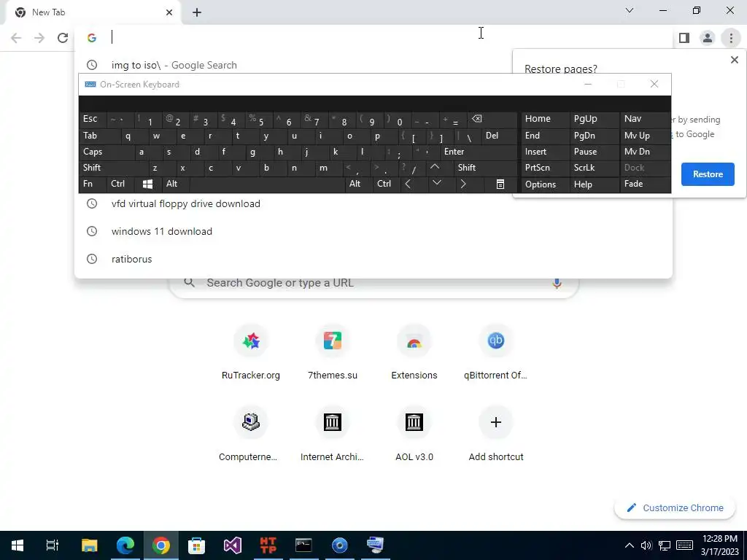Open Microsoft Edge from taskbar

[125, 545]
